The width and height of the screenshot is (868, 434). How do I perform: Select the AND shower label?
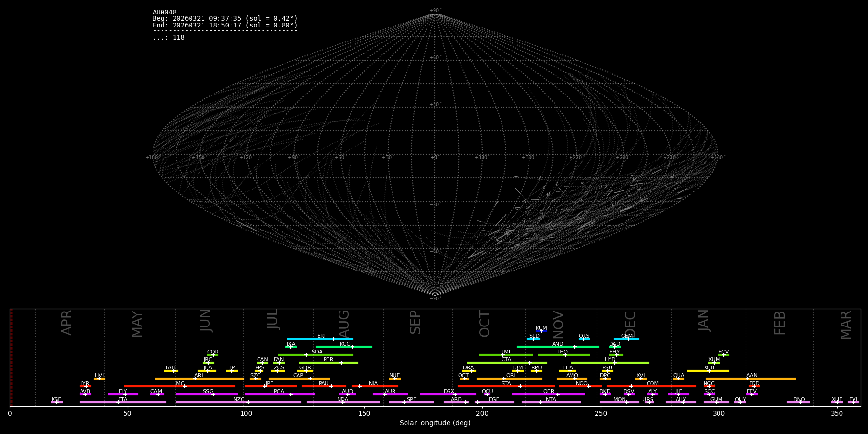coord(558,344)
